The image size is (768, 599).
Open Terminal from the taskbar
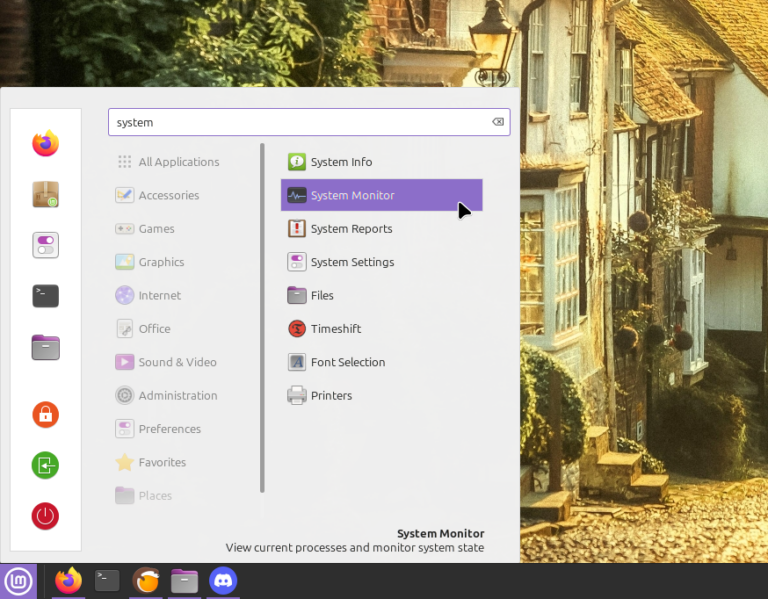(107, 581)
